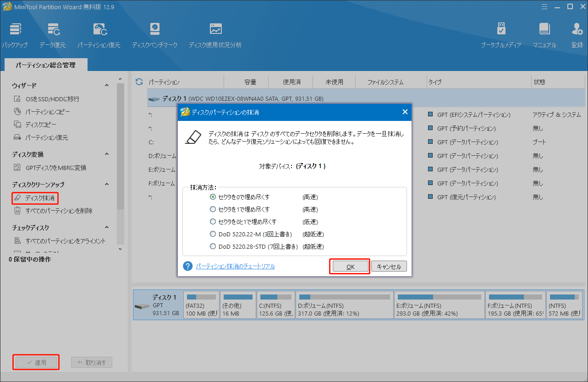The image size is (588, 382).
Task: Click the 適用 apply button
Action: tap(36, 362)
